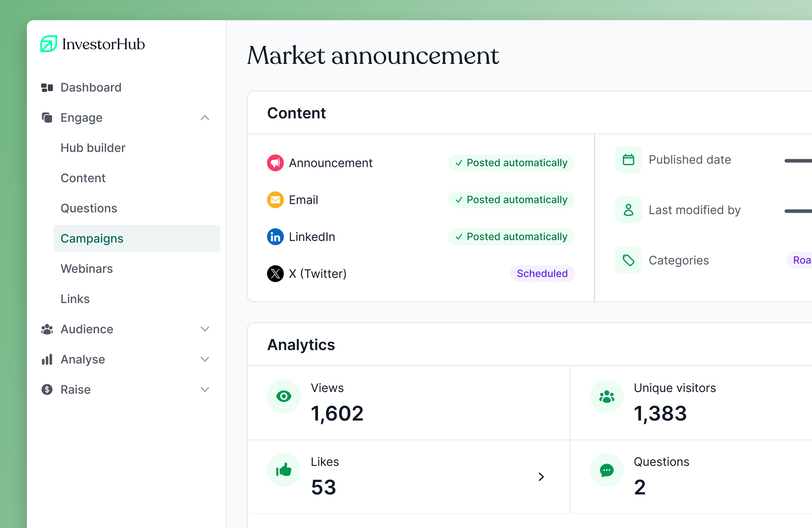
Task: Click the Unique visitors group icon
Action: click(607, 396)
